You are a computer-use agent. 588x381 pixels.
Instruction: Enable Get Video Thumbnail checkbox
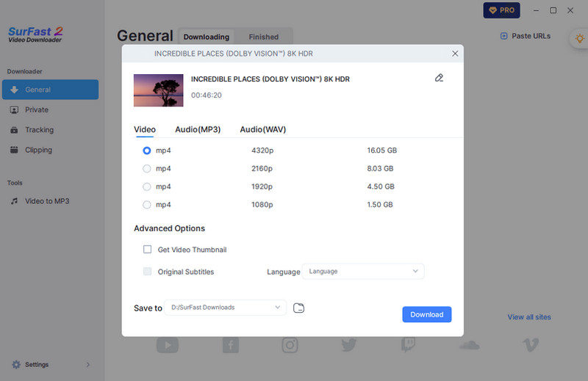coord(148,250)
